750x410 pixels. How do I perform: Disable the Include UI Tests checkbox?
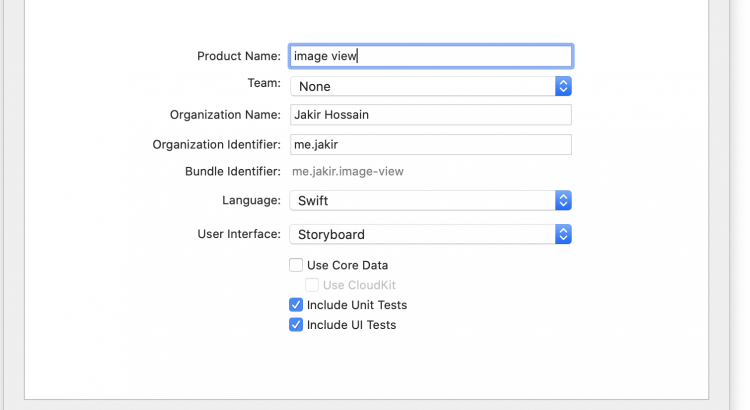[x=296, y=325]
